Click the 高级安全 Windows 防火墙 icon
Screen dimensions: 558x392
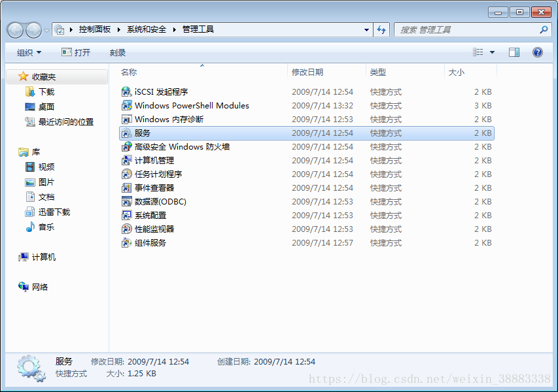point(126,147)
